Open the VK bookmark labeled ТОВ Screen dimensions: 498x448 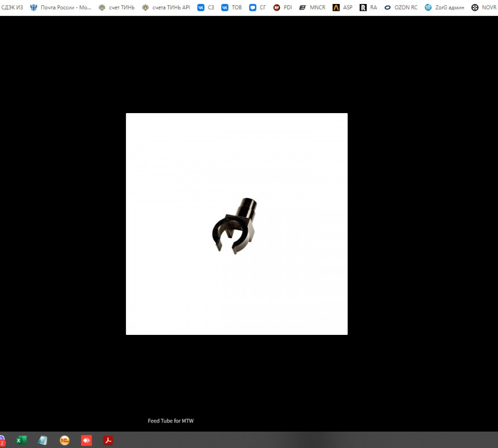click(232, 7)
